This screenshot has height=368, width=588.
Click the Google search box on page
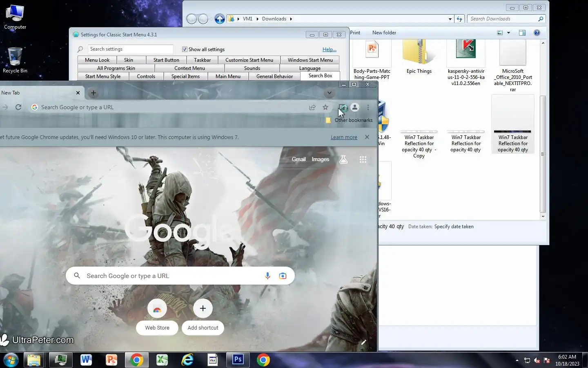coord(180,276)
